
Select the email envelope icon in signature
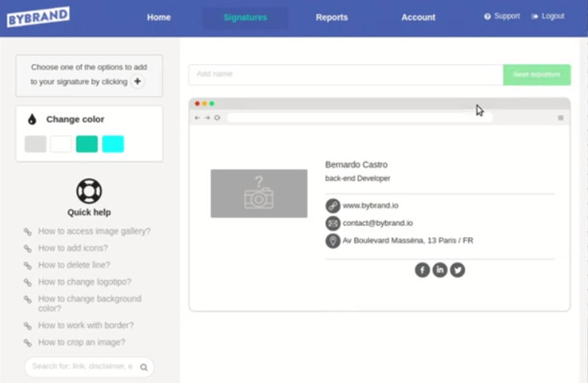pos(333,223)
